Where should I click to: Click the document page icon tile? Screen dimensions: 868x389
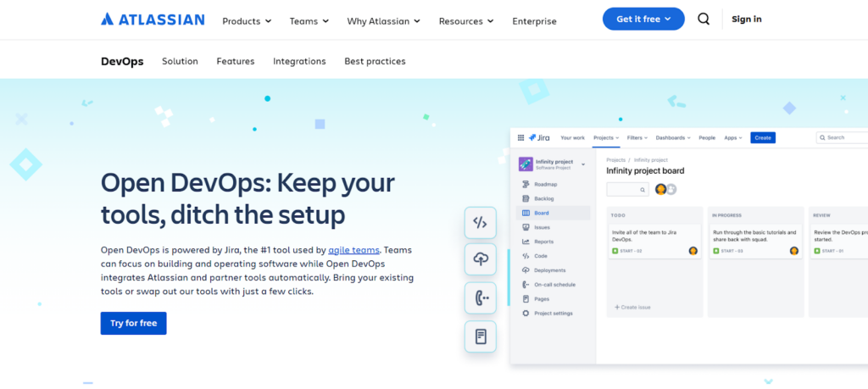480,336
